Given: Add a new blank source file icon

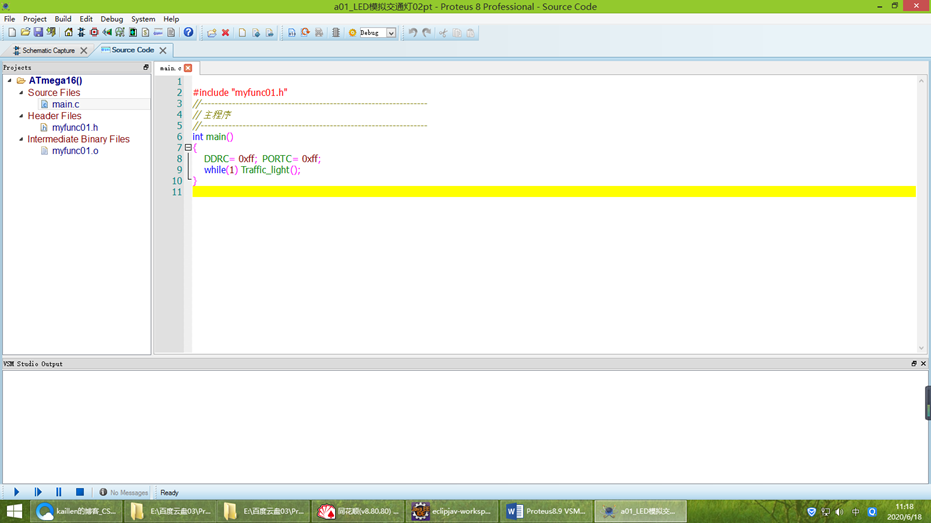Looking at the screenshot, I should tap(242, 33).
